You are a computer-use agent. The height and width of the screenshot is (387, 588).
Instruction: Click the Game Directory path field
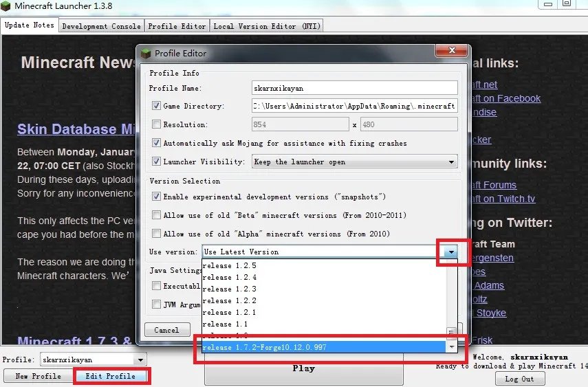tap(354, 106)
